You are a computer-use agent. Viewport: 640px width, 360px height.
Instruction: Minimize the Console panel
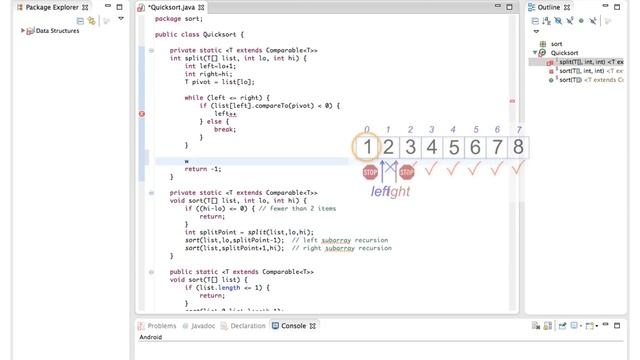[605, 324]
